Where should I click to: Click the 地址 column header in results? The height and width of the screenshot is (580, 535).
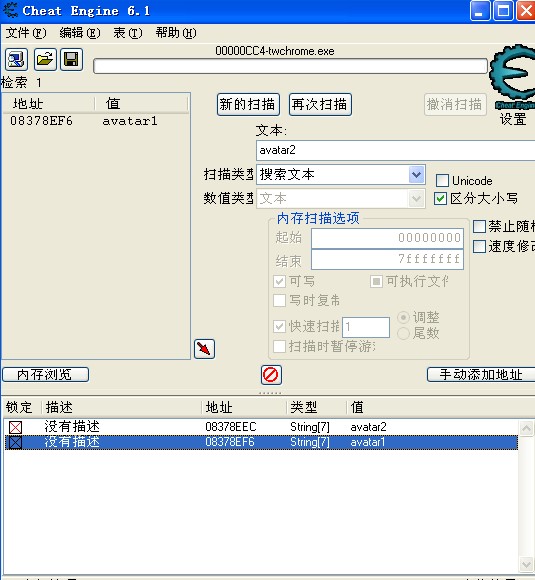point(48,103)
